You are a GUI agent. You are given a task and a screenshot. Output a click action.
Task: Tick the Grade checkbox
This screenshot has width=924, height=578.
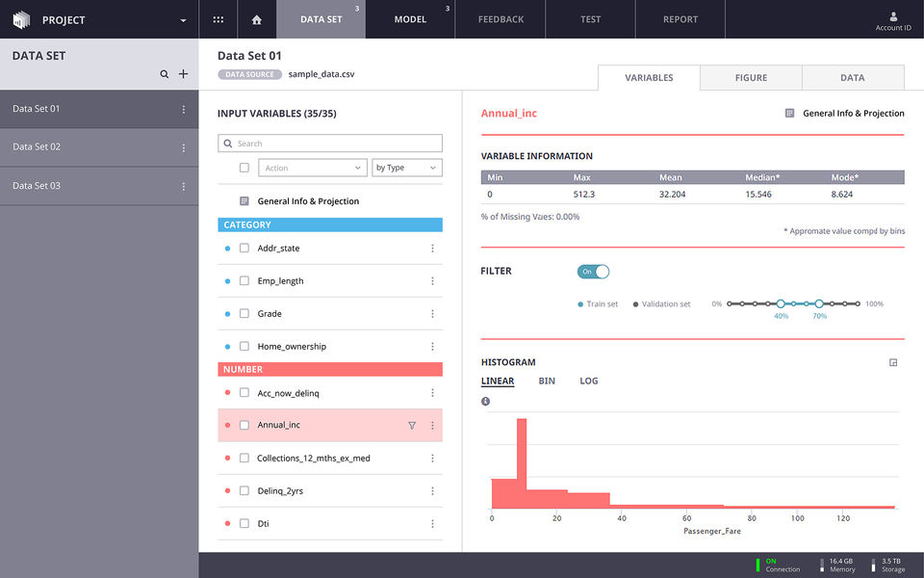click(x=244, y=314)
